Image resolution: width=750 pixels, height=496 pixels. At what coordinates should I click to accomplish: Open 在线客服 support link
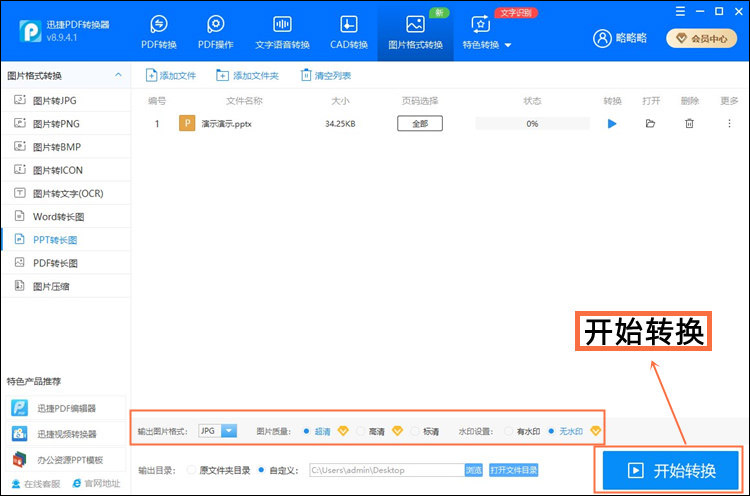click(36, 484)
